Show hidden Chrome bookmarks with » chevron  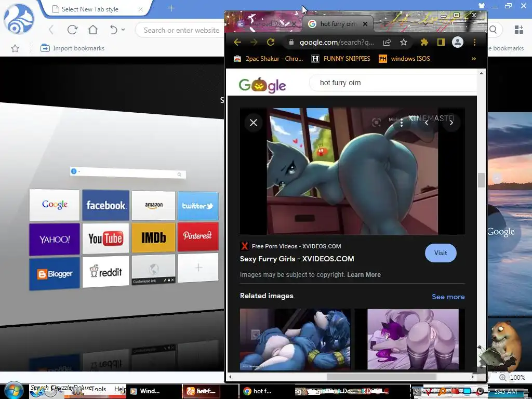point(474,59)
